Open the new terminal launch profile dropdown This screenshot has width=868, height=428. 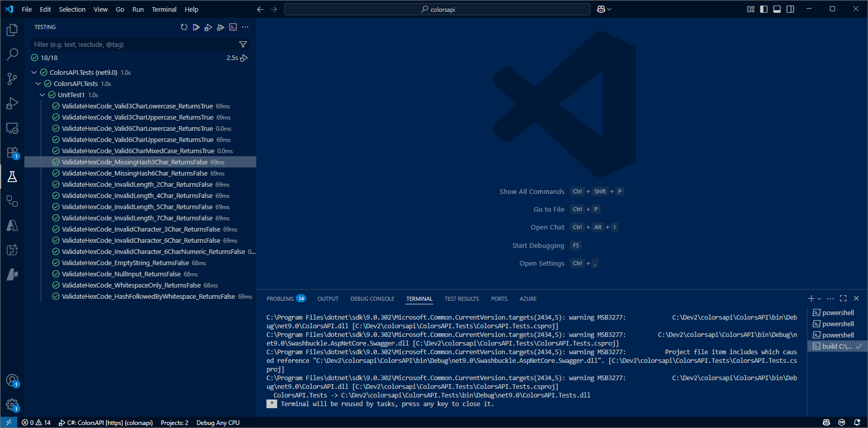[819, 299]
